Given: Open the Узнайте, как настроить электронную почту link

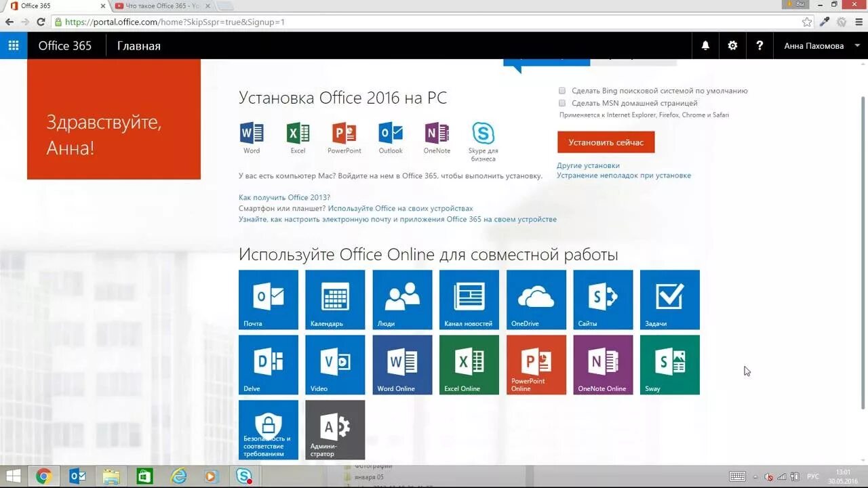Looking at the screenshot, I should (397, 219).
